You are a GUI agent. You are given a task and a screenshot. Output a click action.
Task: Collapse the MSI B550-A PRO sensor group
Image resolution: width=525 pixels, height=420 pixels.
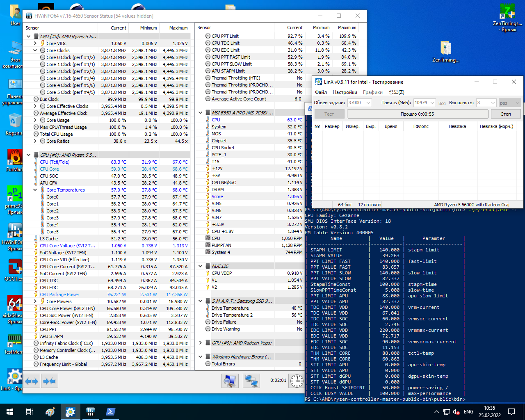201,113
